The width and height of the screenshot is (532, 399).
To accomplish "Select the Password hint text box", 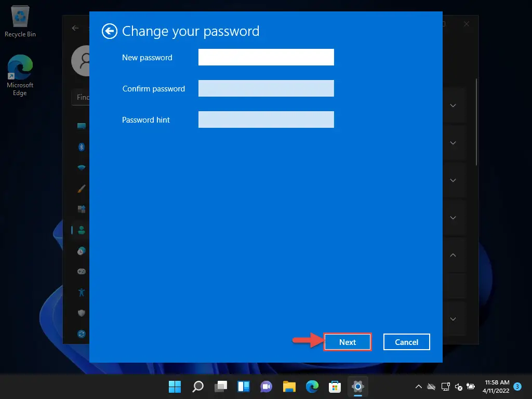I will click(x=266, y=119).
